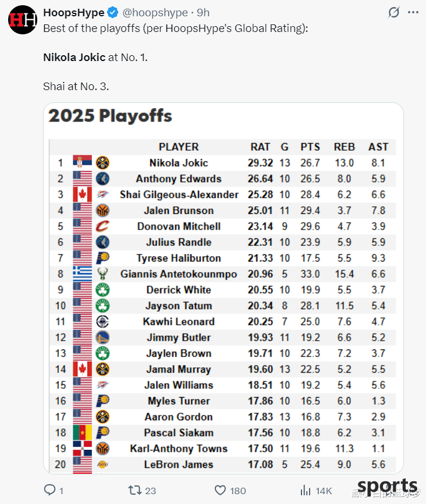The width and height of the screenshot is (426, 504).
Task: Open the Grok explain icon
Action: tap(393, 13)
